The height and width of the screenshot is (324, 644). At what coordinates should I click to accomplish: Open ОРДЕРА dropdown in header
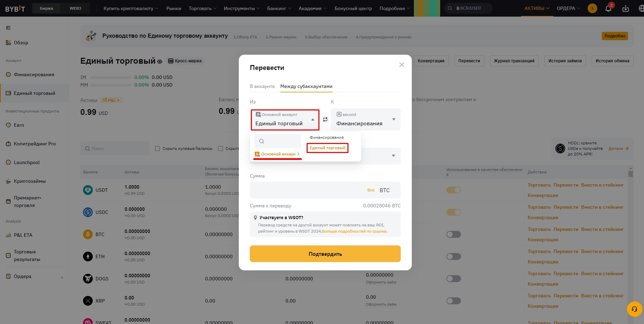[x=568, y=8]
